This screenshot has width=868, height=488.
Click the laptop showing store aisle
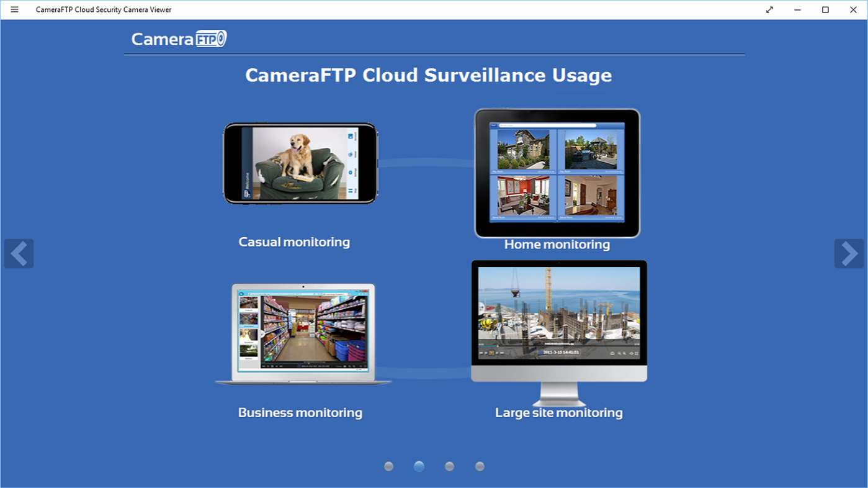pyautogui.click(x=303, y=333)
